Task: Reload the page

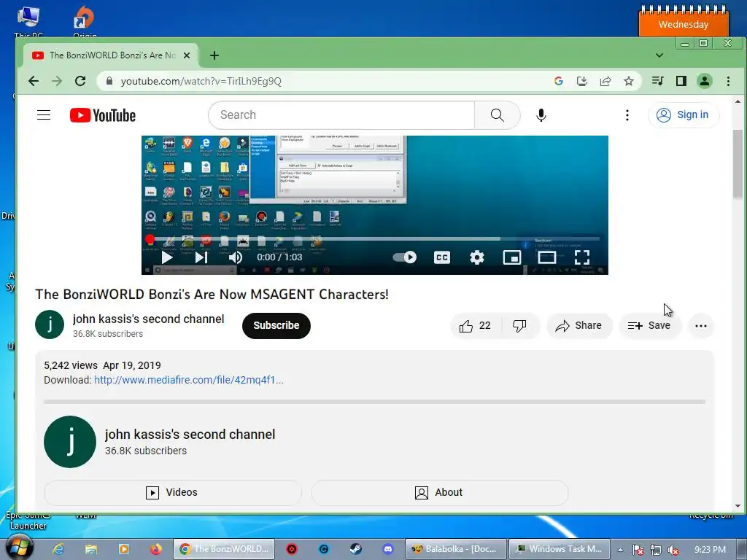Action: pos(80,81)
